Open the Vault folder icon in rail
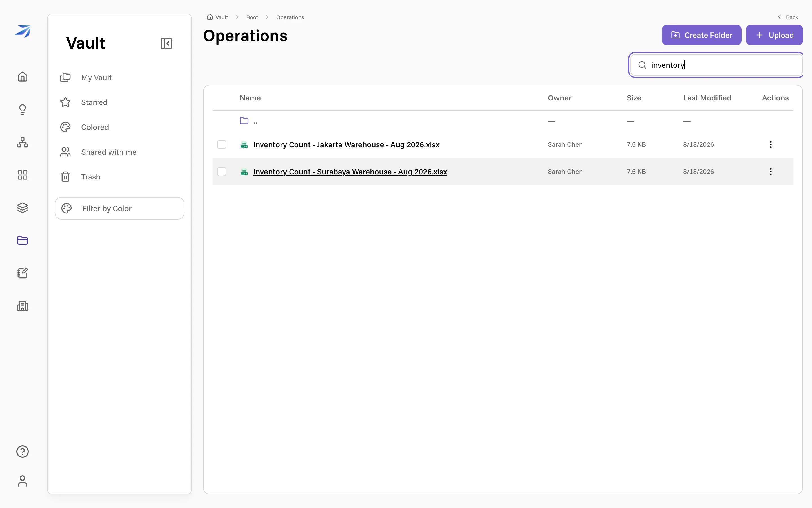The width and height of the screenshot is (812, 508). (23, 240)
